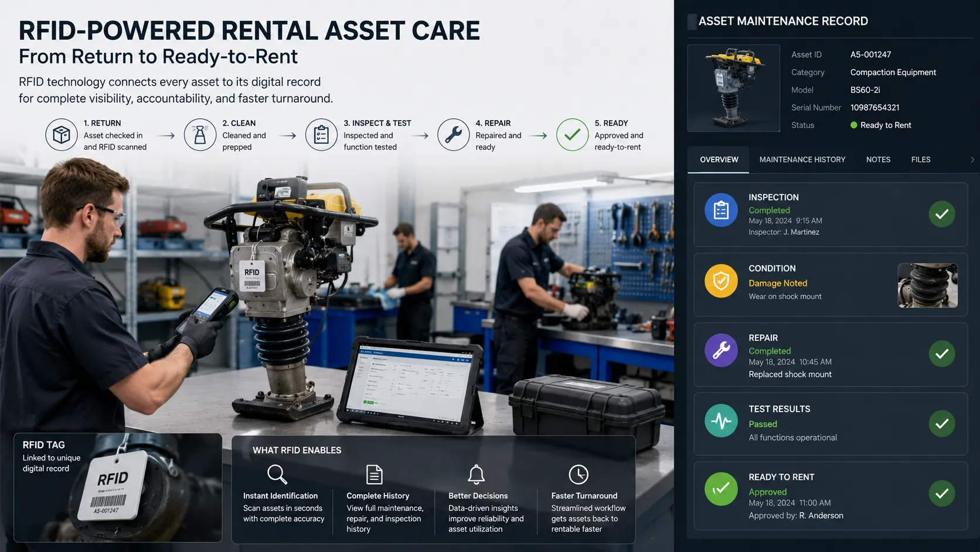Click the May 18, 2024 9:15 AM timestamp
This screenshot has width=980, height=552.
click(x=785, y=221)
